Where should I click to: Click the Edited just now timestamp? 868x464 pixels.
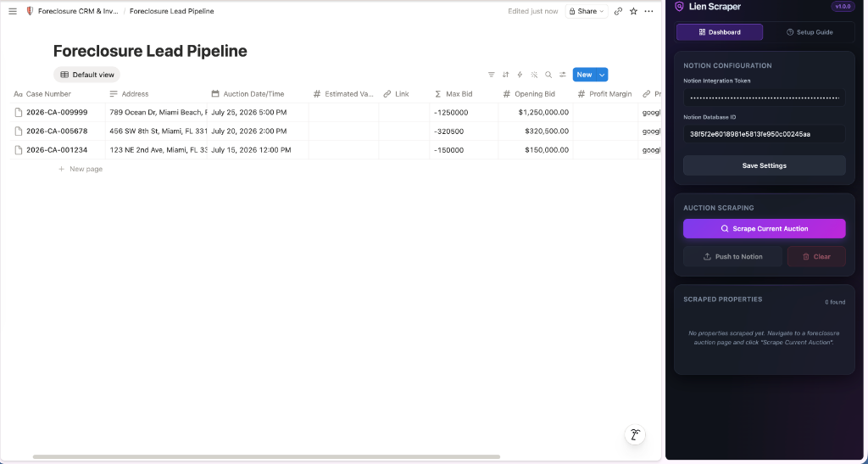coord(533,11)
